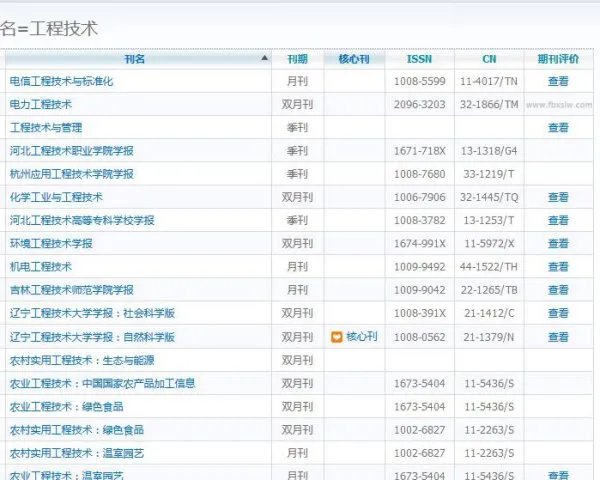Sort by the 刊期 column header
The width and height of the screenshot is (600, 480).
[297, 59]
